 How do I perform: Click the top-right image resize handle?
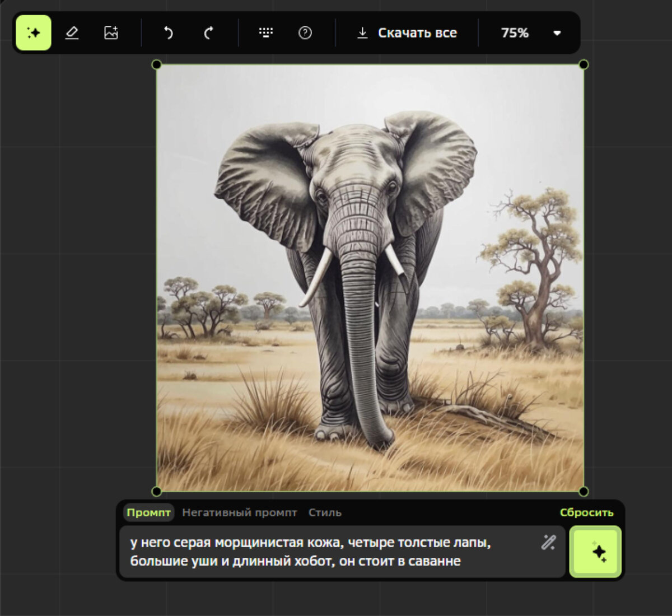584,65
